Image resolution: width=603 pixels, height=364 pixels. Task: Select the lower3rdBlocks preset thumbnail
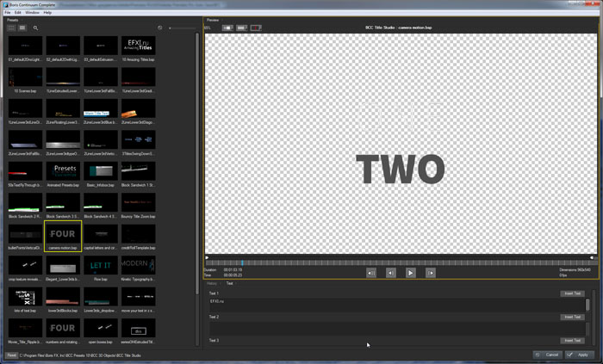click(x=63, y=297)
